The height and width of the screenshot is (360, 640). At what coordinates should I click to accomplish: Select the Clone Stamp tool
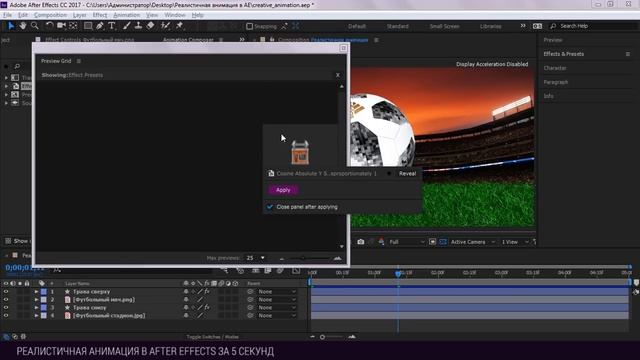(x=138, y=26)
